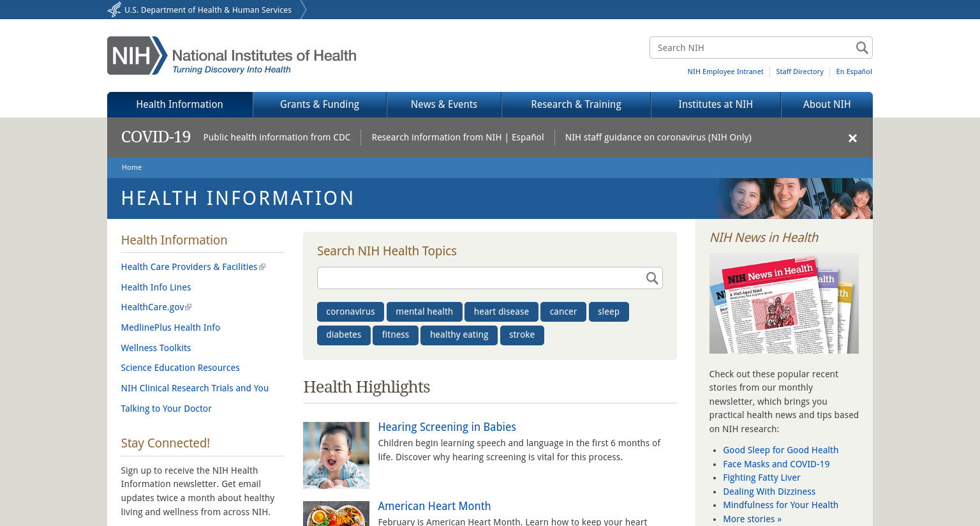Open the HealthCare.gov sidebar link

152,307
